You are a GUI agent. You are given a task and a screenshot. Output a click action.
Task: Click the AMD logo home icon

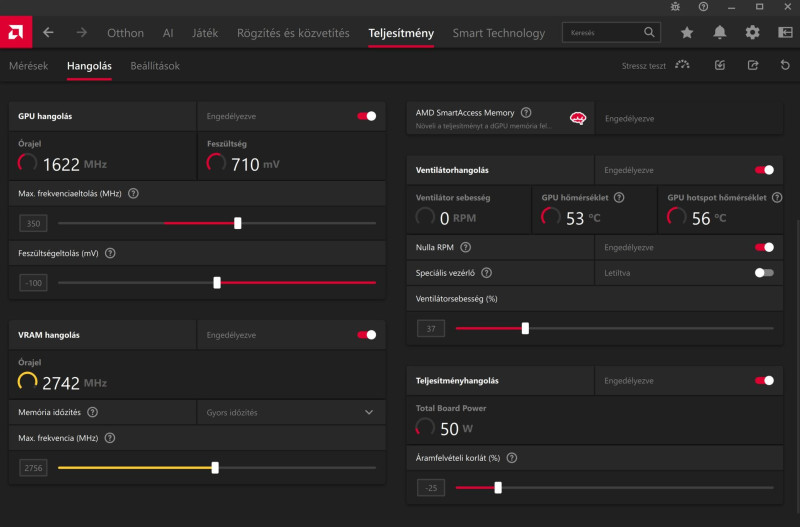(x=16, y=32)
